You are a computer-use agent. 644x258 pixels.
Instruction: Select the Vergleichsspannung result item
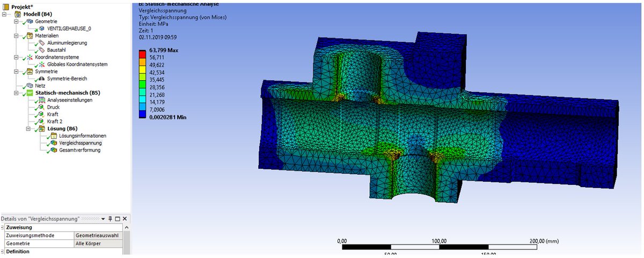tap(80, 143)
